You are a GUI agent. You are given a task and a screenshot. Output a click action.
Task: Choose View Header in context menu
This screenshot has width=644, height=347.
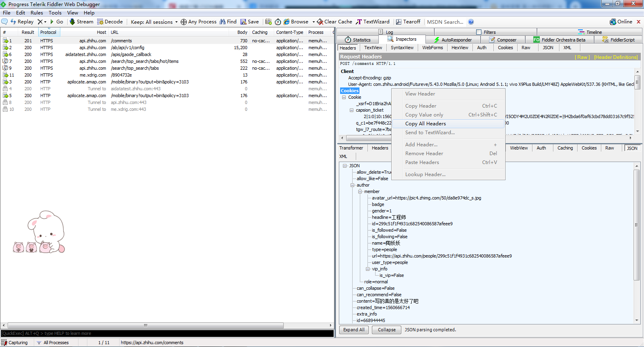click(x=448, y=94)
